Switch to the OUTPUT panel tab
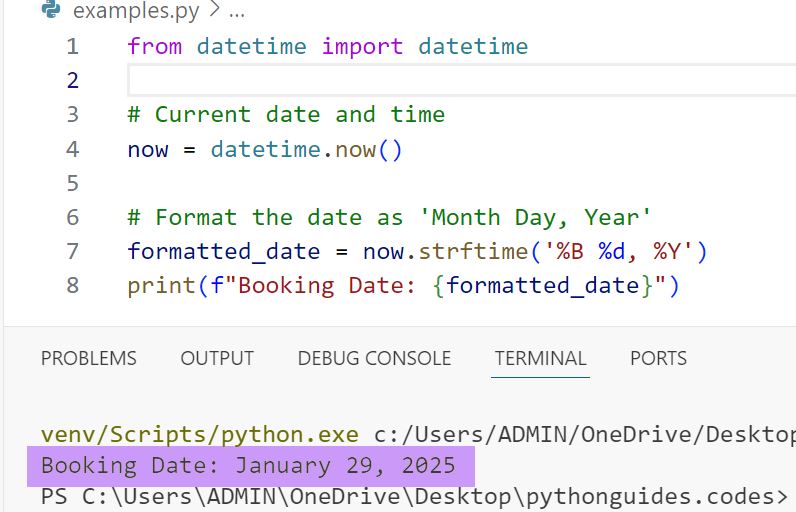796x512 pixels. coord(217,358)
